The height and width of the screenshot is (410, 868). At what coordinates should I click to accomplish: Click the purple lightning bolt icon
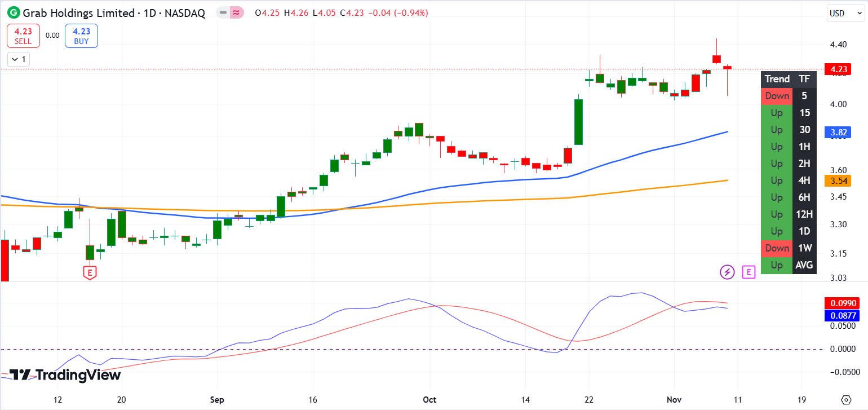click(x=728, y=272)
